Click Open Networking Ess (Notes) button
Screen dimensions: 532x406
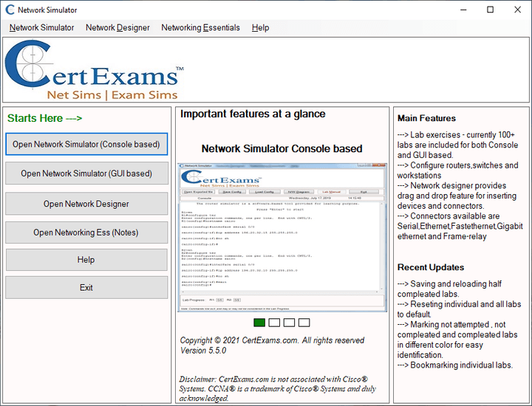(86, 233)
